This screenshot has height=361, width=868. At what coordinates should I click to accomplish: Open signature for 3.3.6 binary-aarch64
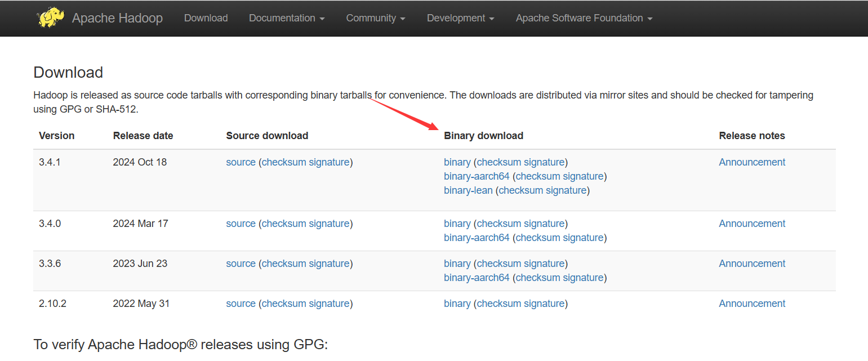[x=582, y=278]
